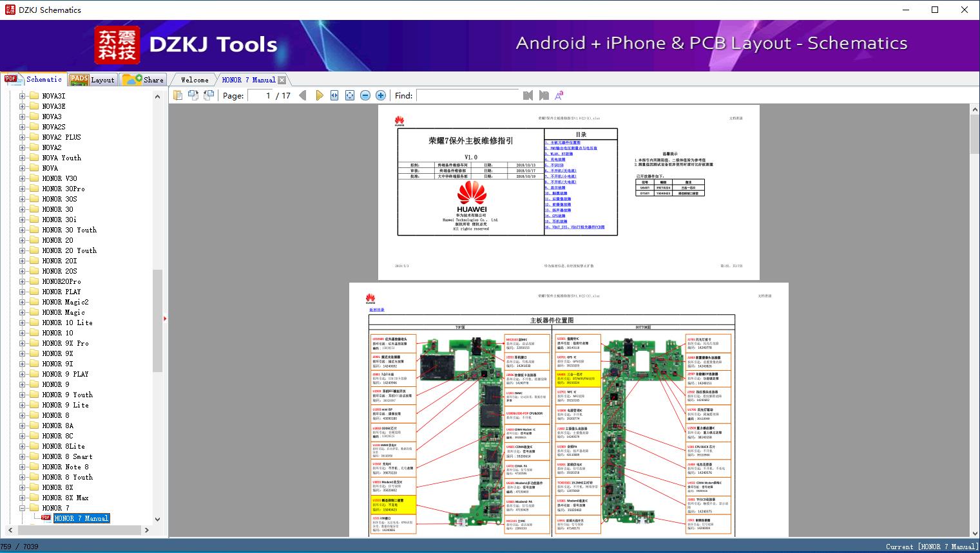Click the DZKJ red logo in the banner
This screenshot has width=980, height=553.
coord(117,44)
